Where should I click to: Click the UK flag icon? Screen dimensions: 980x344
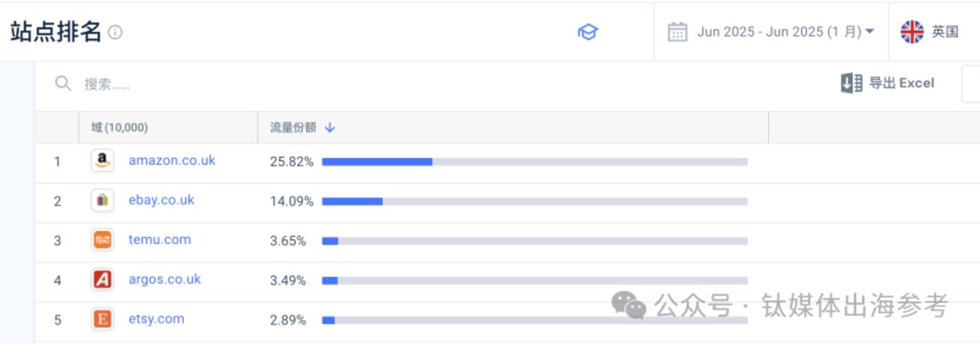[x=912, y=32]
